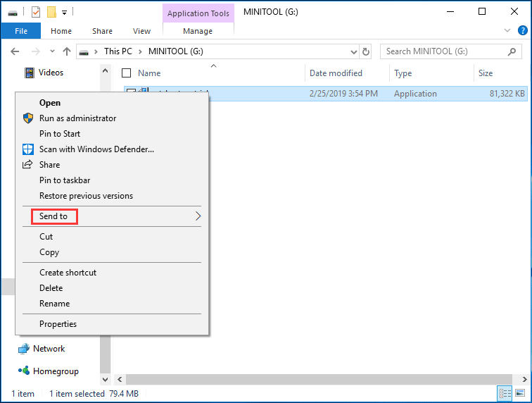Sort files by the Size column
Screen dimensions: 532x403
coord(486,73)
